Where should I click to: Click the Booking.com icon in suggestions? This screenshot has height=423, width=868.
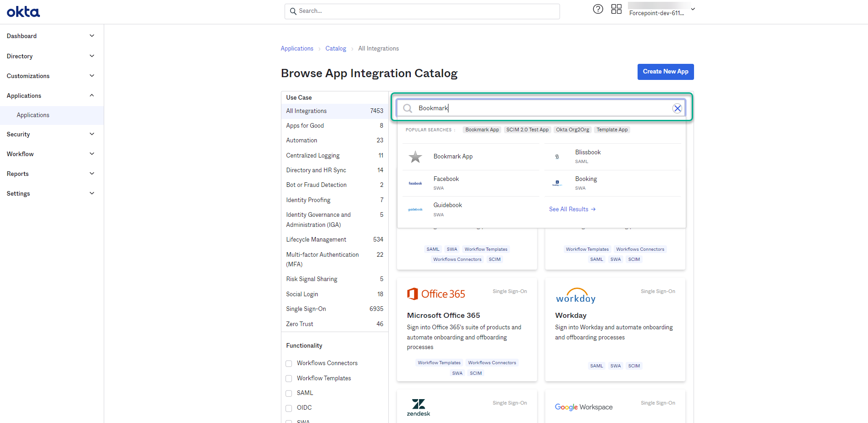(x=557, y=183)
